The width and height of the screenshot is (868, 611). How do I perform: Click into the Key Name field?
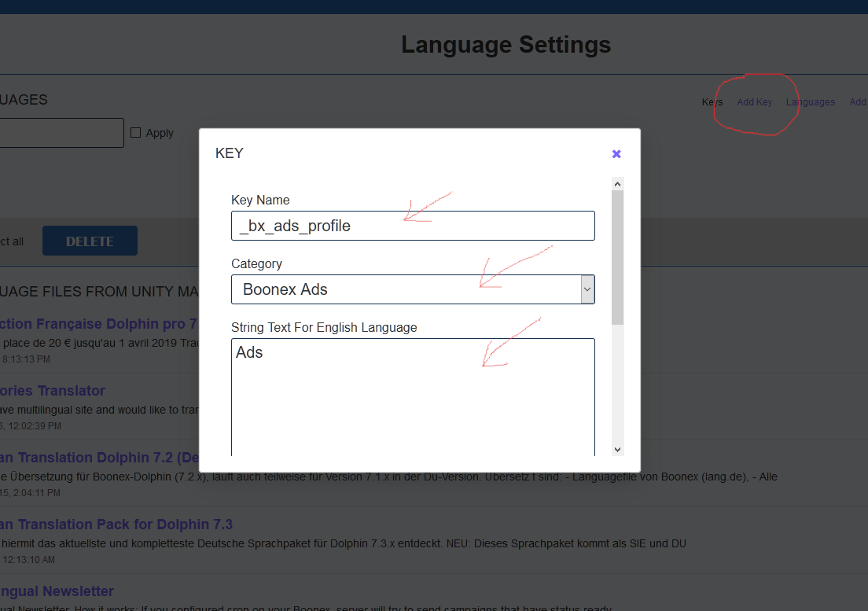pyautogui.click(x=413, y=226)
